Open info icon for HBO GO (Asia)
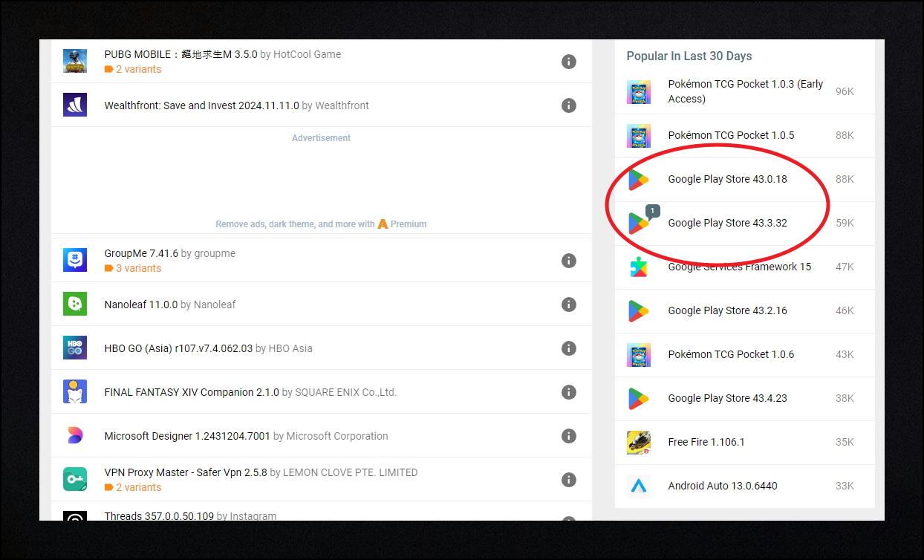Screen dimensions: 924x560 (x=569, y=348)
